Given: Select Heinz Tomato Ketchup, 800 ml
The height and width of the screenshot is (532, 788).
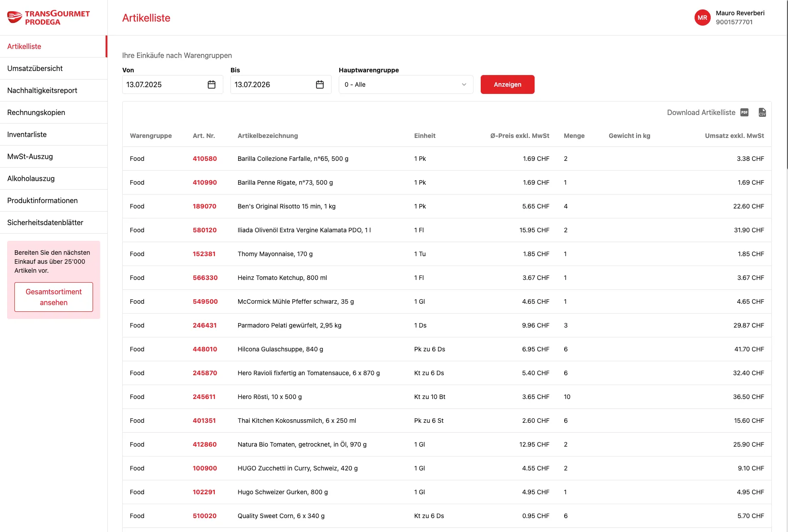Looking at the screenshot, I should coord(282,278).
